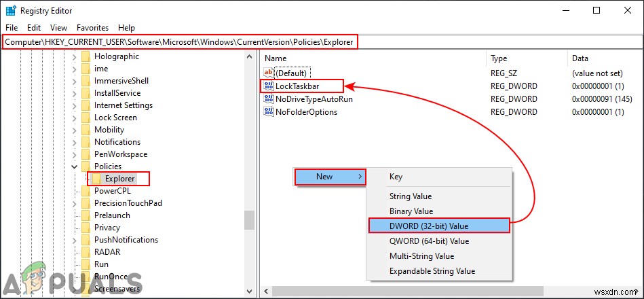This screenshot has width=644, height=299.
Task: Select the Privacy key in the tree
Action: [107, 228]
